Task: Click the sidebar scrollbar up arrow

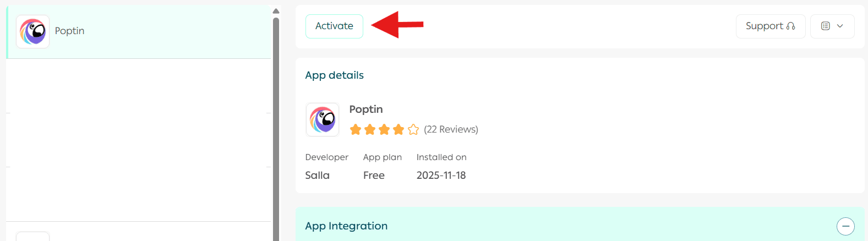Action: coord(276,11)
